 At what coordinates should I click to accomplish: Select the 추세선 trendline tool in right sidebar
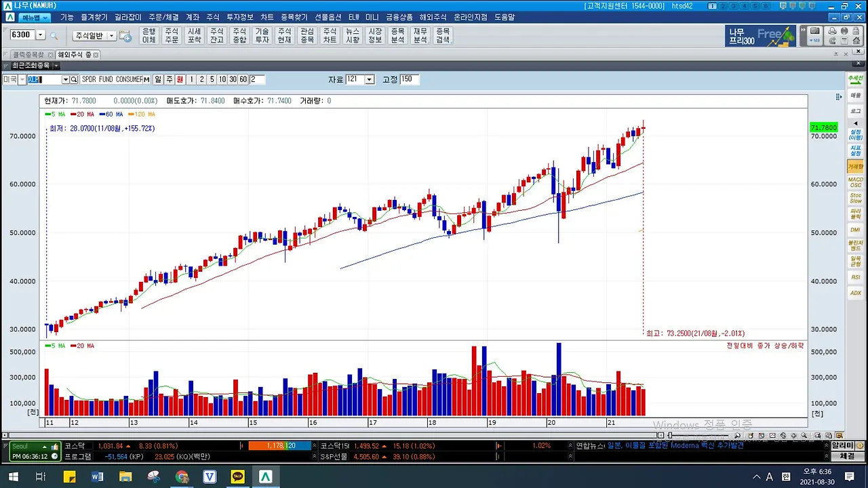click(x=855, y=79)
